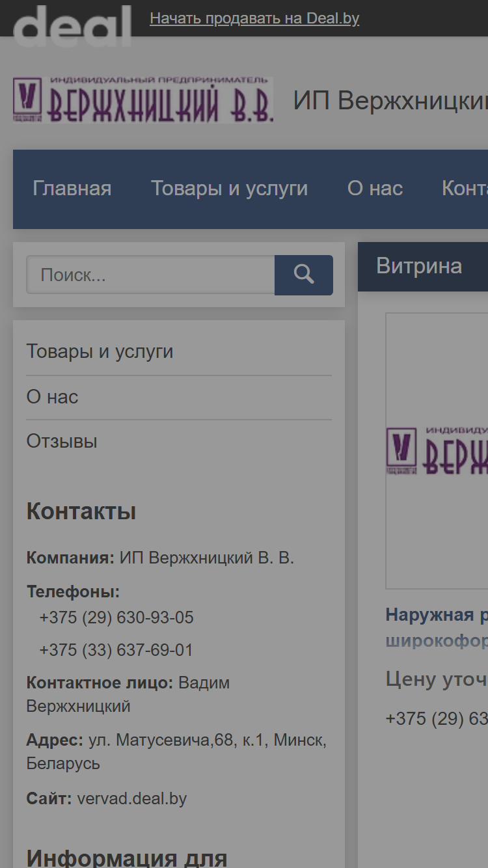Go to the Главная menu item

coord(72,189)
